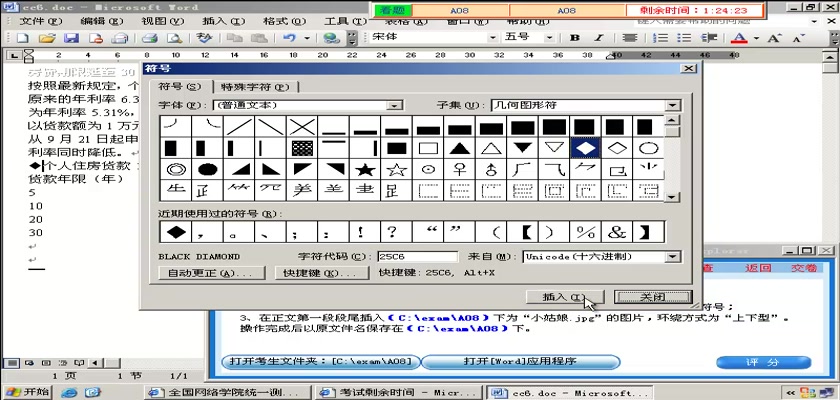The height and width of the screenshot is (400, 840).
Task: Open the 文件 menu
Action: tap(41, 21)
